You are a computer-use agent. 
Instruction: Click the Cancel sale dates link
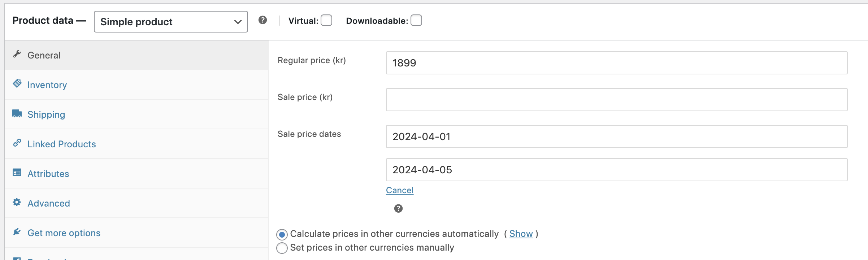coord(400,190)
